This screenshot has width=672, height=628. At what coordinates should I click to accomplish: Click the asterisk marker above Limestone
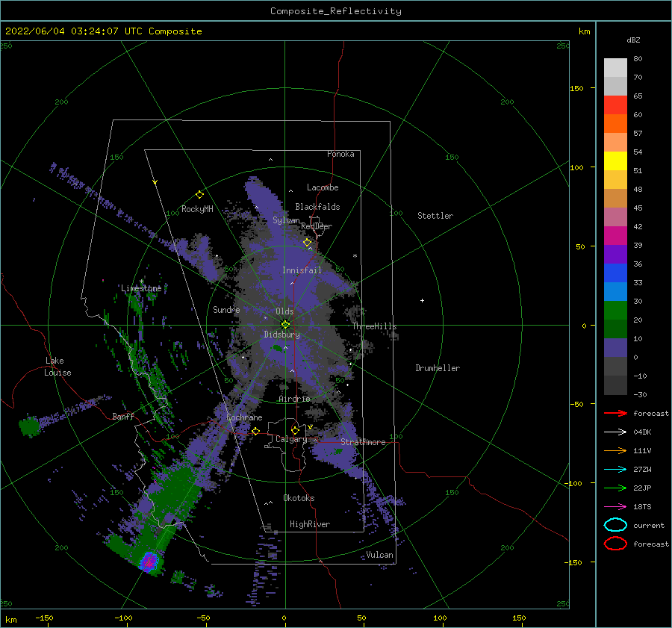[141, 282]
